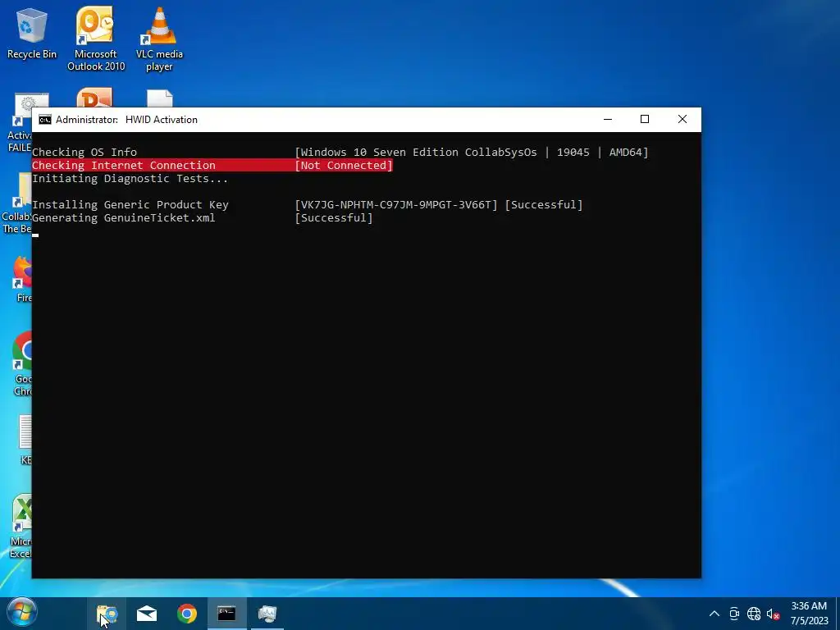Screen dimensions: 840x630
Task: Select the Firefox desktop shortcut
Action: 21,280
